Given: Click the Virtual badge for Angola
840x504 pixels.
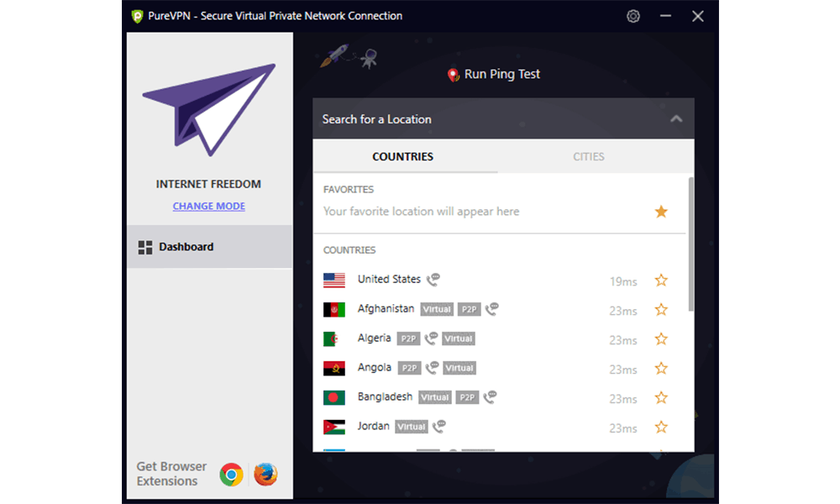Looking at the screenshot, I should click(x=459, y=369).
